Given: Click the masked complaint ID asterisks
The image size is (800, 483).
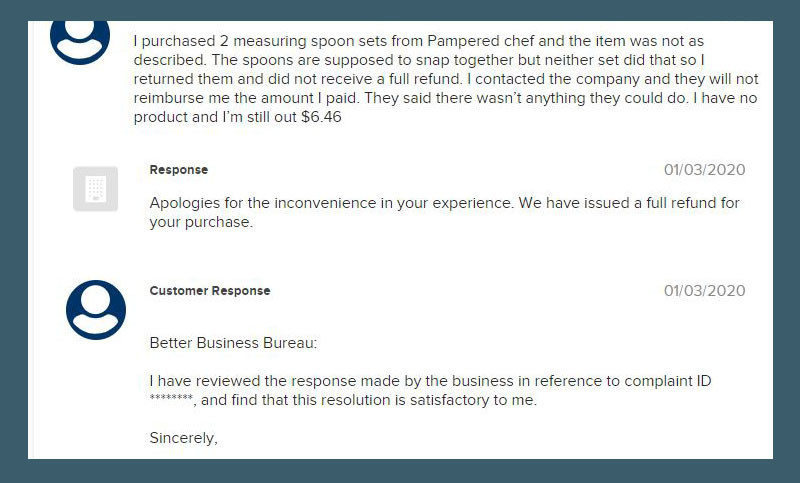Looking at the screenshot, I should (x=171, y=399).
